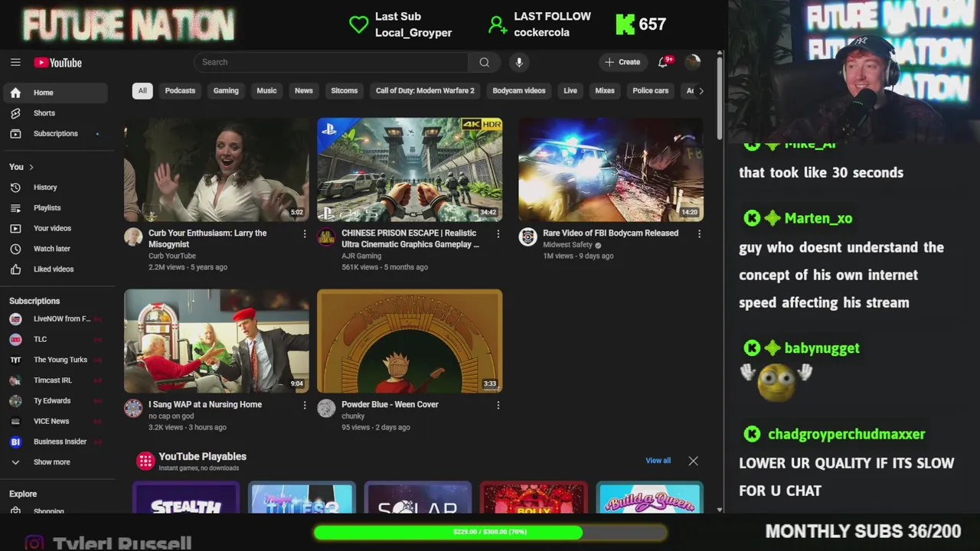Select the Music filter chip
This screenshot has width=980, height=551.
(x=266, y=90)
